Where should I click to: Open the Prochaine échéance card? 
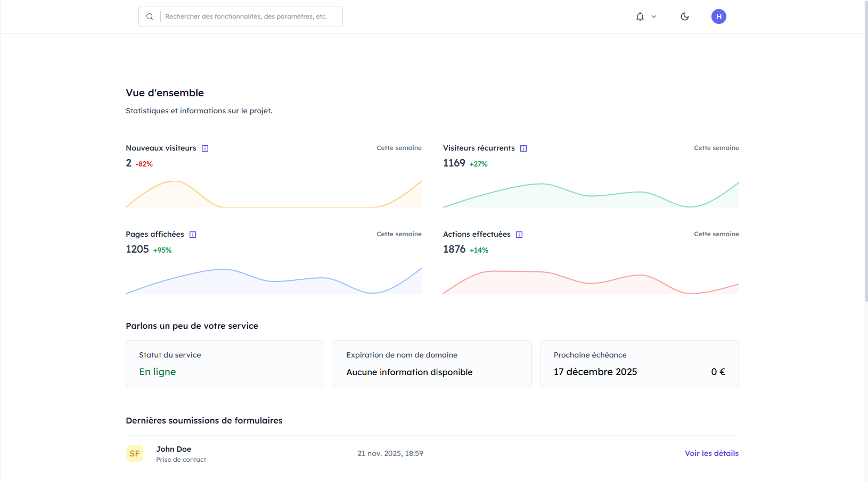tap(640, 364)
